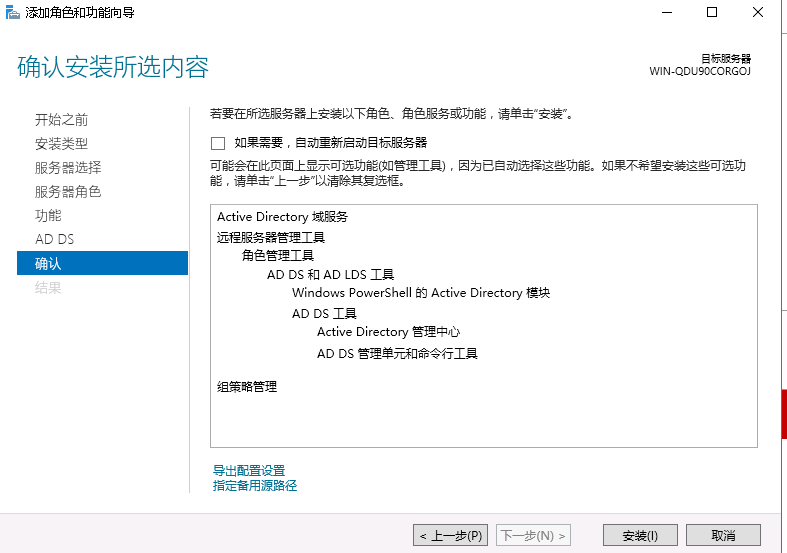Open the 安装类型 step
Screen dimensions: 787x553
click(61, 144)
